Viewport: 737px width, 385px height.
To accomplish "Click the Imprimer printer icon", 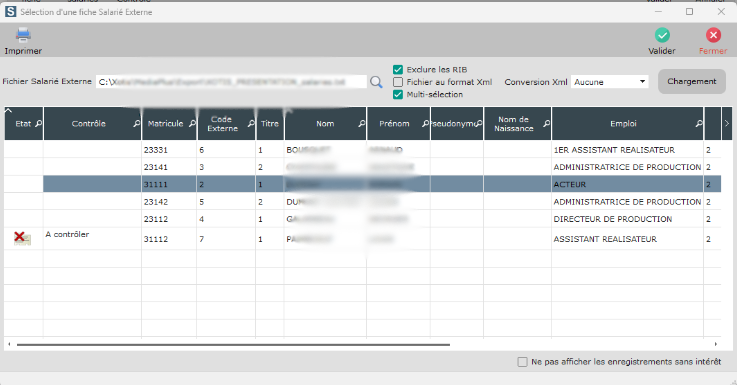I will pyautogui.click(x=23, y=35).
